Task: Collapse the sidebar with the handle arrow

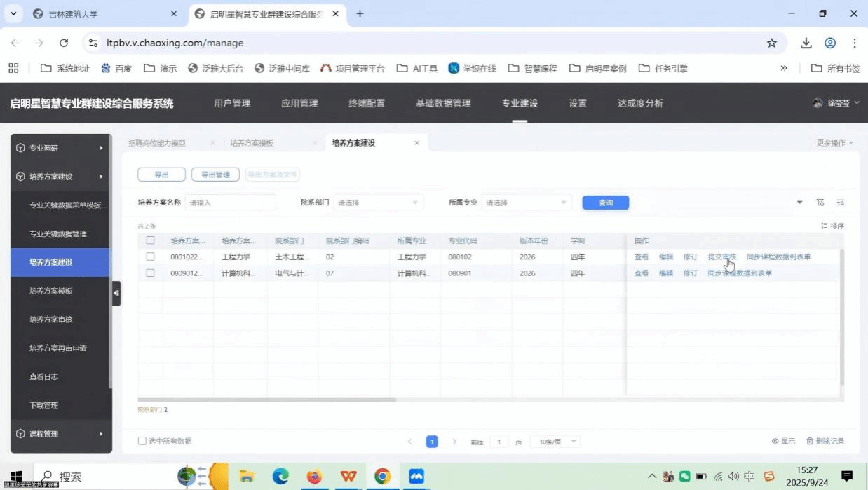Action: click(x=116, y=293)
